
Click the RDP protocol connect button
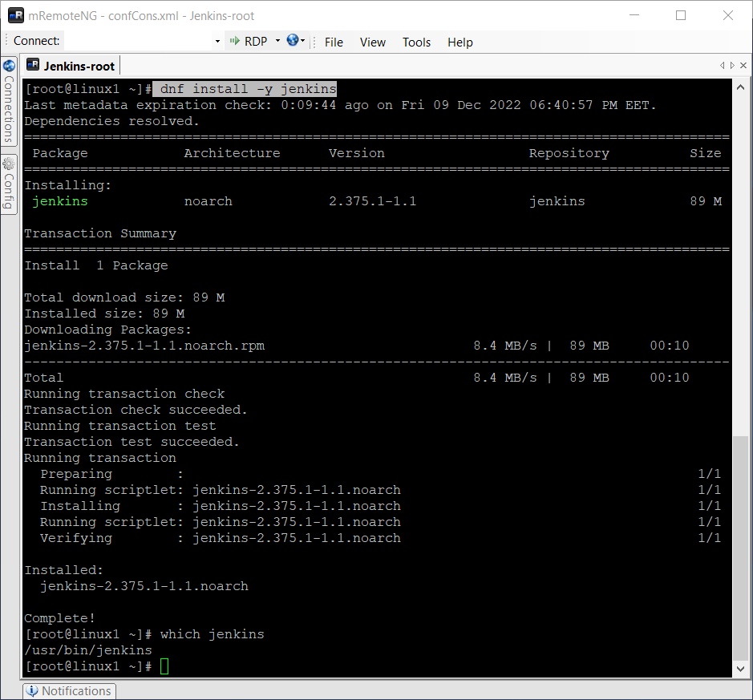(249, 42)
